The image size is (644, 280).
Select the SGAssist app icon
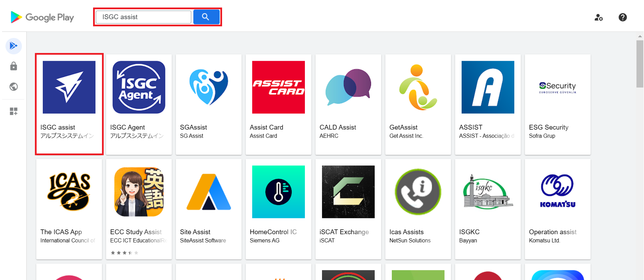209,87
